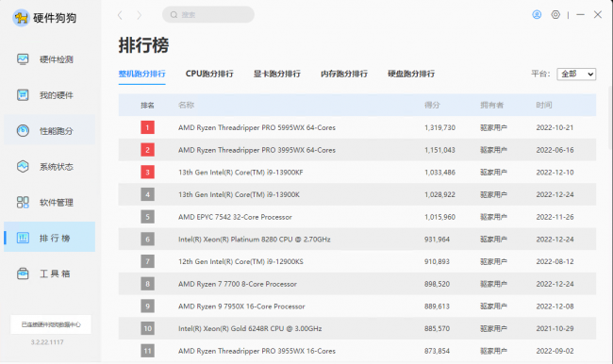Click rank 11 gray badge

click(x=147, y=351)
